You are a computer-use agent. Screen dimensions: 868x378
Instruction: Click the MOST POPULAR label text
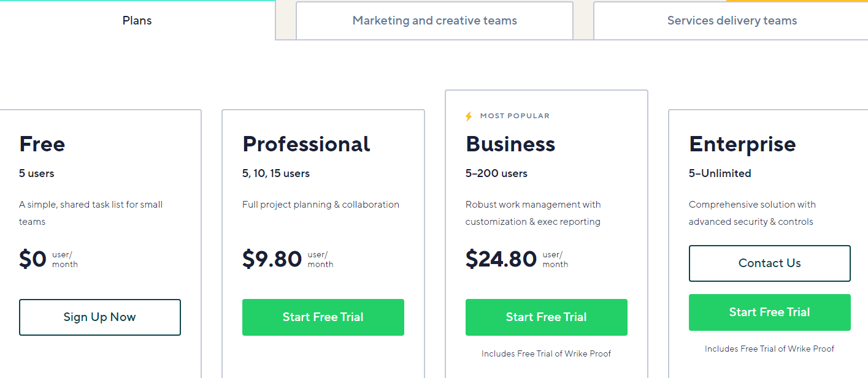coord(515,116)
